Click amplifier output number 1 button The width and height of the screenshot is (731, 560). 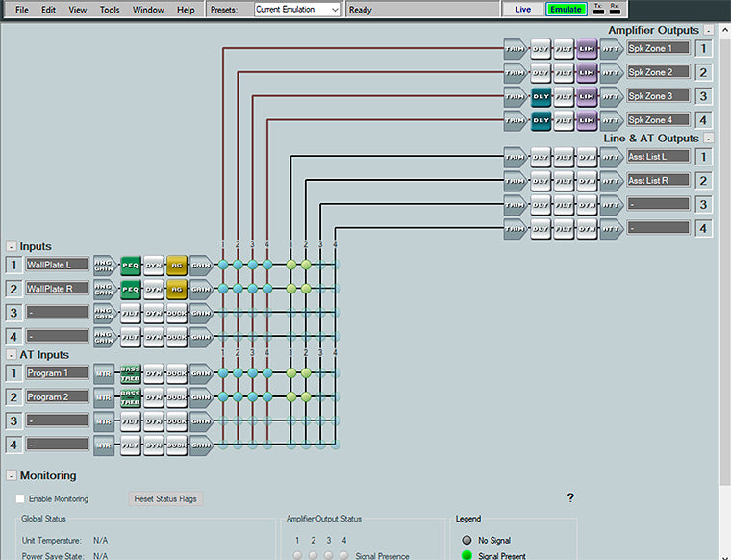click(x=703, y=48)
